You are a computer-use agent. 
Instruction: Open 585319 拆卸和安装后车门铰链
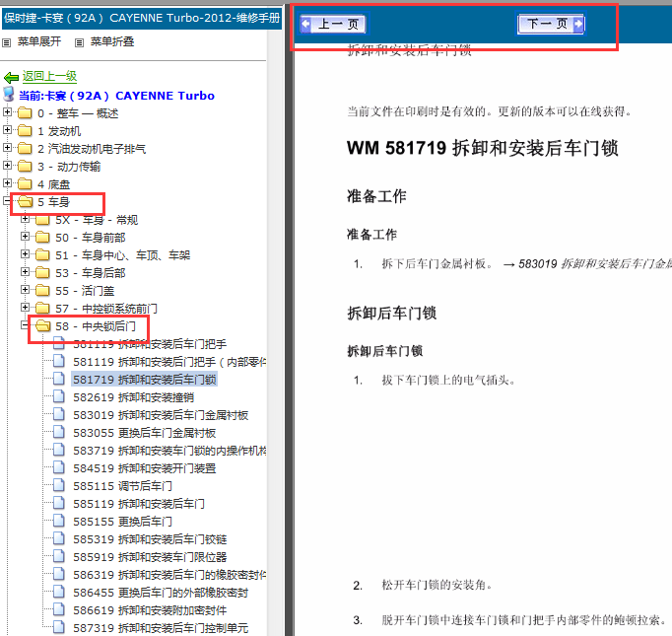click(x=150, y=539)
